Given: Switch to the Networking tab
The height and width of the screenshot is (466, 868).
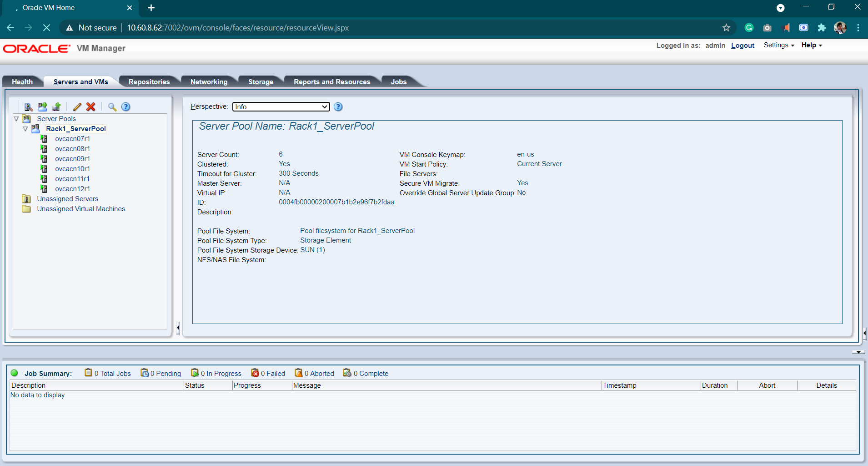Looking at the screenshot, I should pyautogui.click(x=209, y=82).
